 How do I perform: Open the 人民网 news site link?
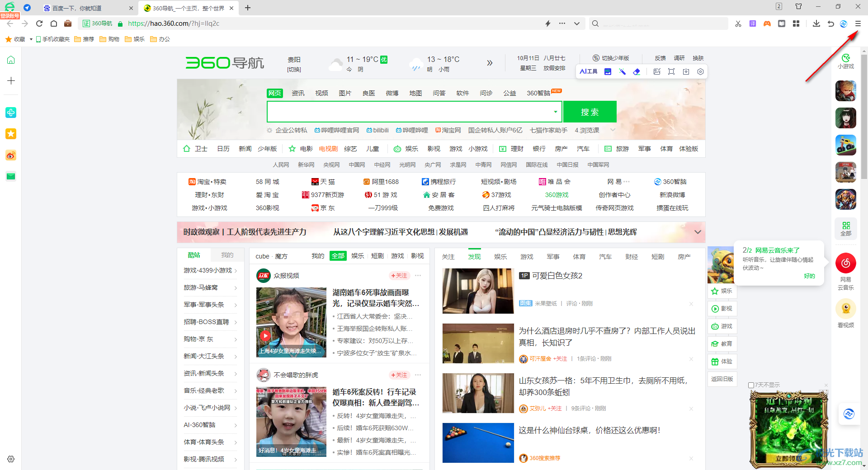pos(281,165)
